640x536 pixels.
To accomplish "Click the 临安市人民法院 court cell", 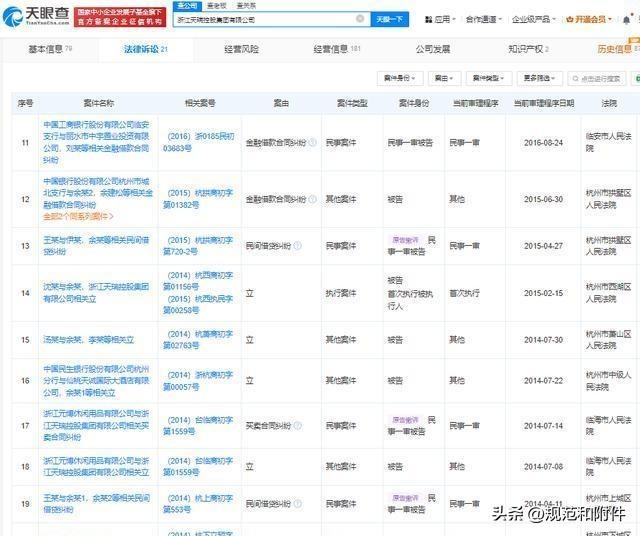I will [608, 142].
